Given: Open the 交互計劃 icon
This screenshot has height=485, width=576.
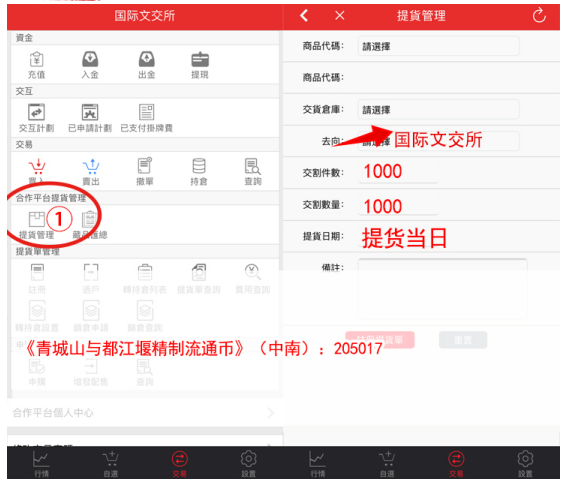Looking at the screenshot, I should click(x=36, y=118).
